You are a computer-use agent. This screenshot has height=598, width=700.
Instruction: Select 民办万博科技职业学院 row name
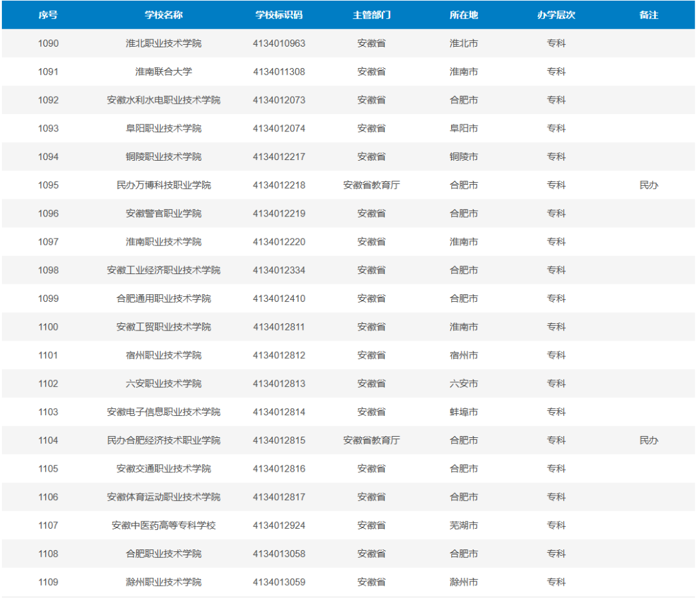(163, 185)
